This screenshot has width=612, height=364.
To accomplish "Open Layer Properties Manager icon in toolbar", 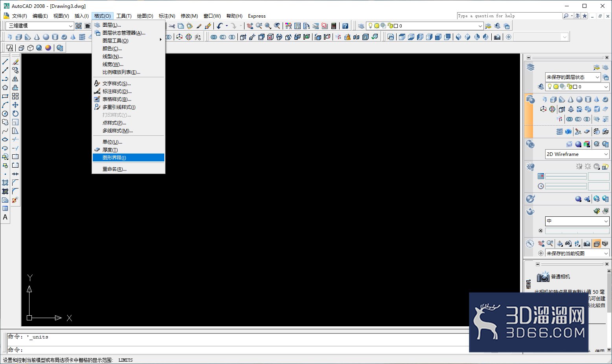I will point(361,26).
